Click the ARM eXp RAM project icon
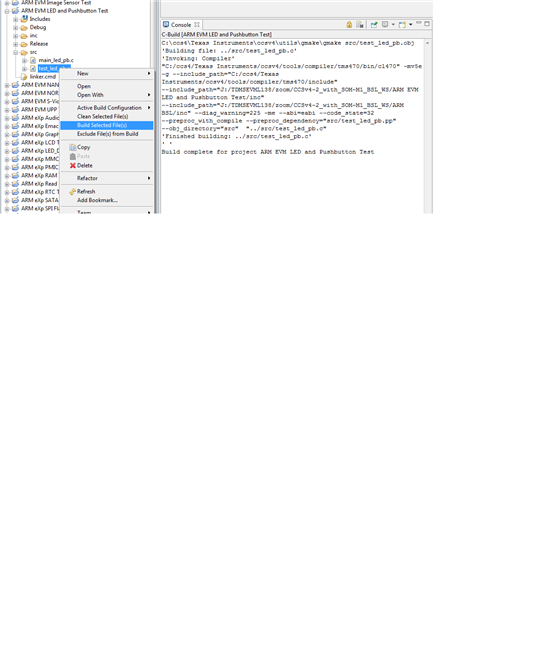The height and width of the screenshot is (660, 550). [x=16, y=176]
